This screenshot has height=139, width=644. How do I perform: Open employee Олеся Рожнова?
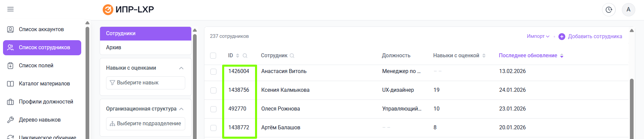[281, 109]
